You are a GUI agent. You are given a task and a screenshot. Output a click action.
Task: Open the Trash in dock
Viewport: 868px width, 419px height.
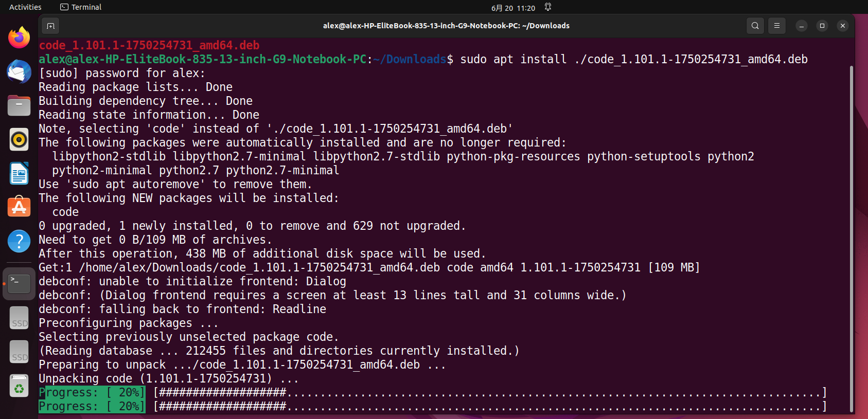[x=19, y=385]
